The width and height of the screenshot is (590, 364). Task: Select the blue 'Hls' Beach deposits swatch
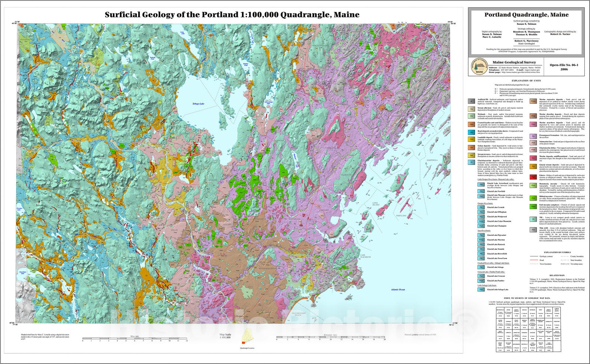tap(471, 132)
